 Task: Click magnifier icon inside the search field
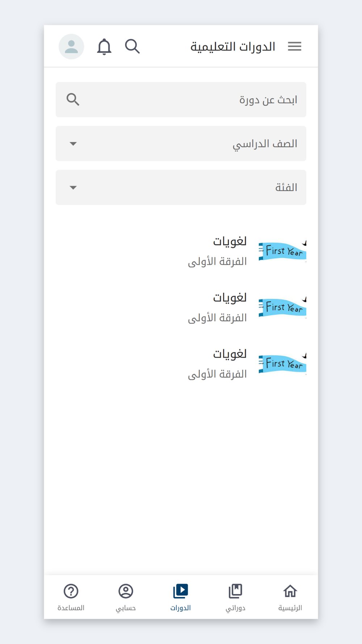tap(73, 99)
